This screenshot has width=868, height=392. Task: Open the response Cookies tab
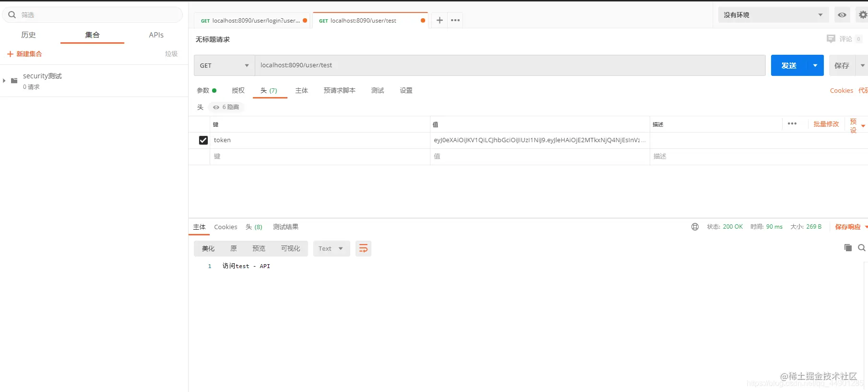point(226,227)
